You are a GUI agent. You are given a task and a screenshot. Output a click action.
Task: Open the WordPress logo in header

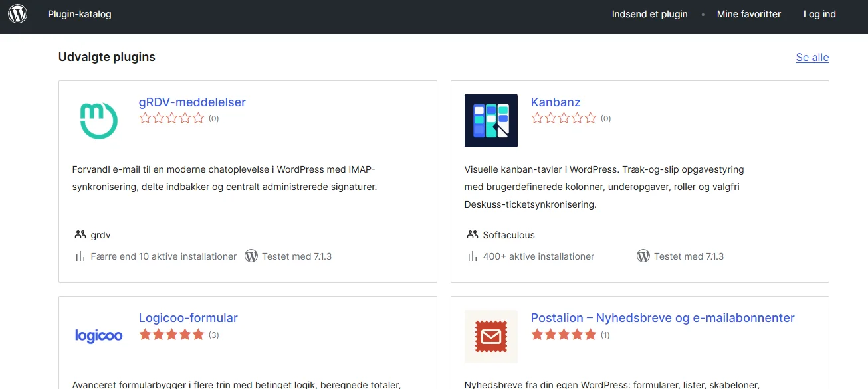pyautogui.click(x=17, y=14)
